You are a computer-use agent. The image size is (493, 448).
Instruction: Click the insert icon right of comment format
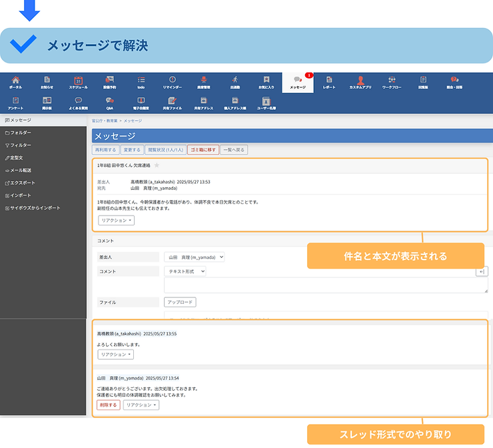[x=481, y=271]
